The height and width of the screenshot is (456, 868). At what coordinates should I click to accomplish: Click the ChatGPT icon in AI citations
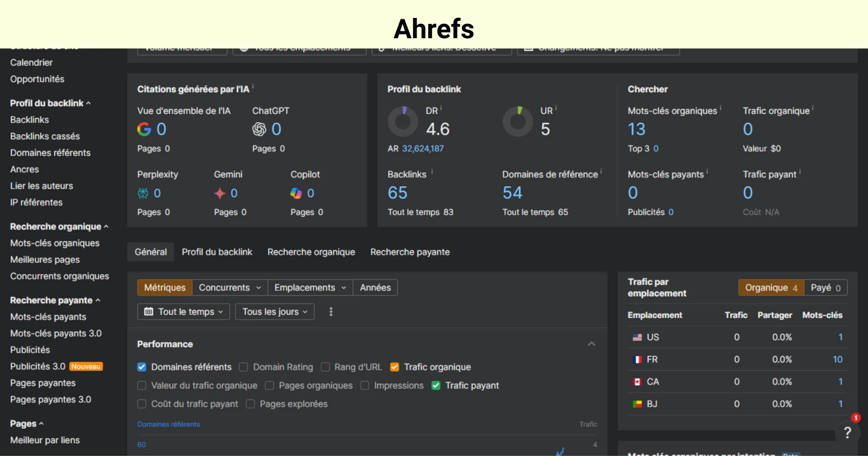[260, 129]
